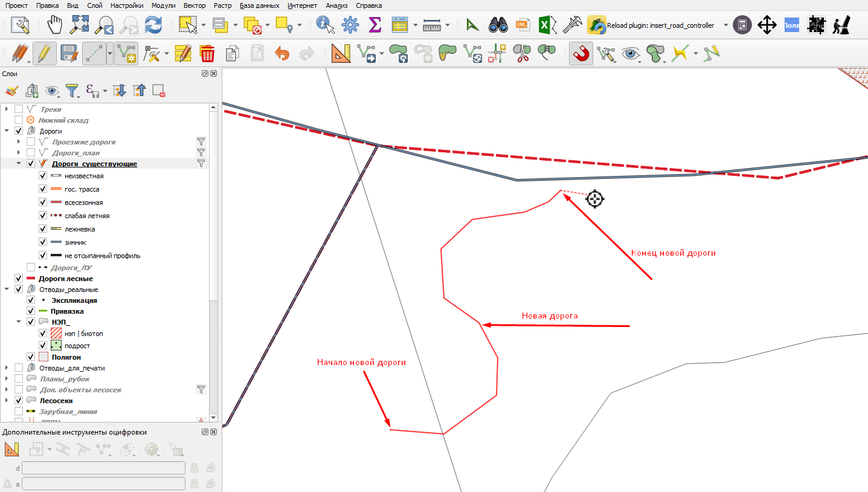Open the binoculars search tool

tap(498, 25)
